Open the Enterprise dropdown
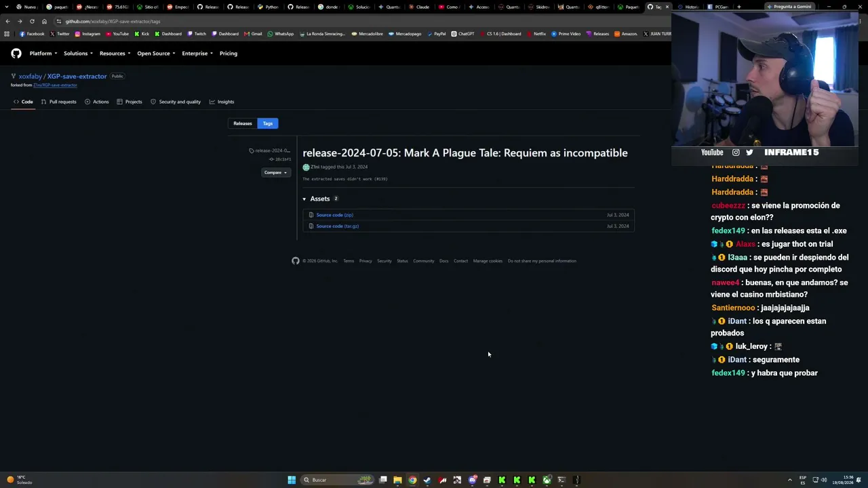868x488 pixels. tap(197, 54)
